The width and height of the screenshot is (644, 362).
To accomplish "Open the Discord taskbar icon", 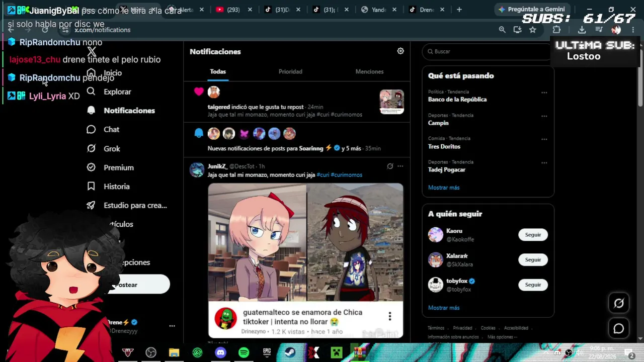I will point(220,352).
